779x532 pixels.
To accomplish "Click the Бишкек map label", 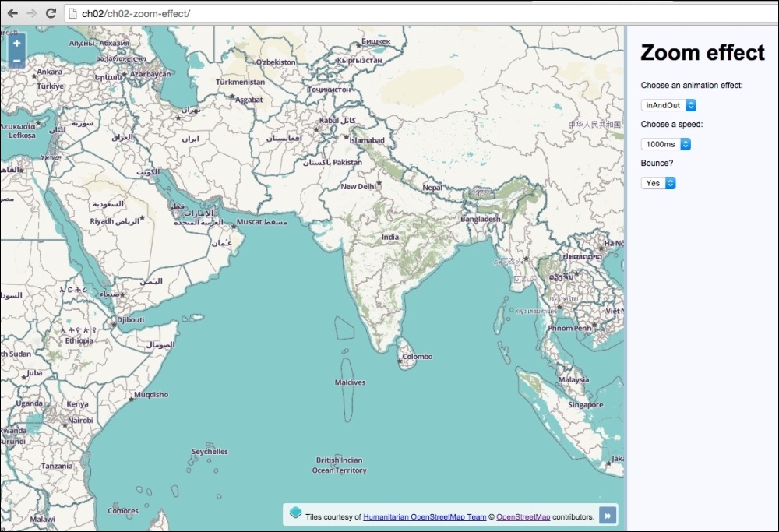I will (376, 41).
